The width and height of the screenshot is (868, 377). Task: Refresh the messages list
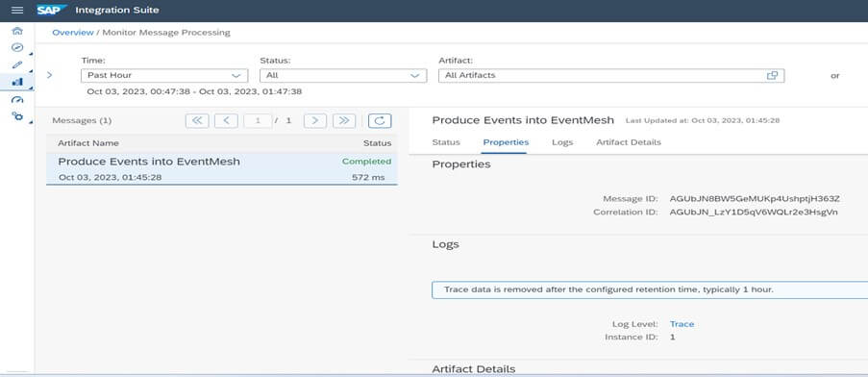pos(380,120)
